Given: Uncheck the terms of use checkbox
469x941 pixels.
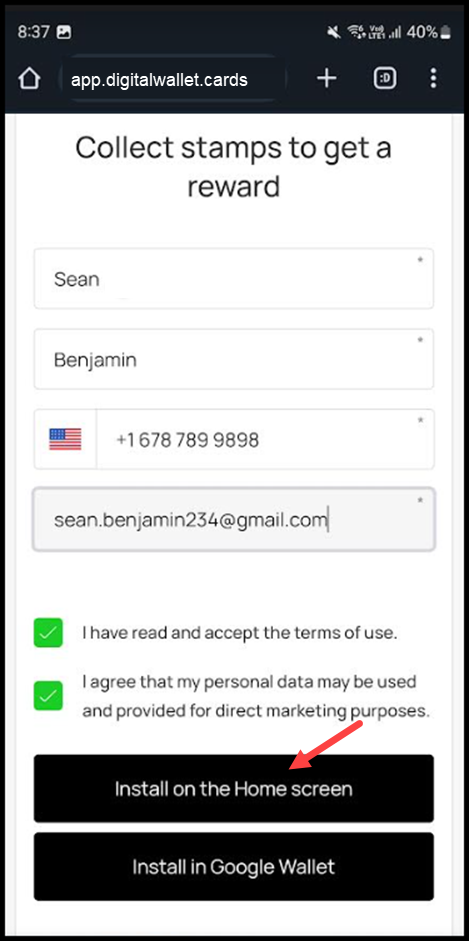Looking at the screenshot, I should (48, 633).
